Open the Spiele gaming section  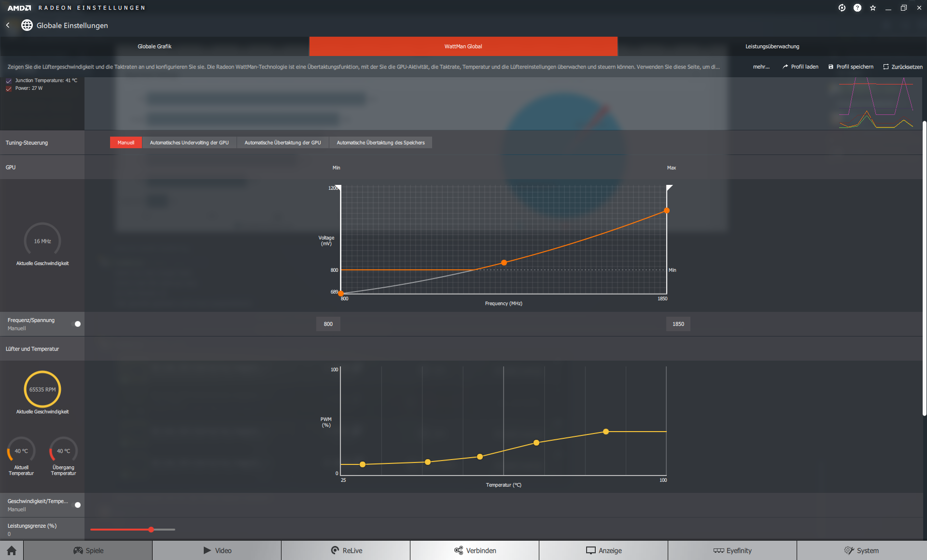(88, 550)
